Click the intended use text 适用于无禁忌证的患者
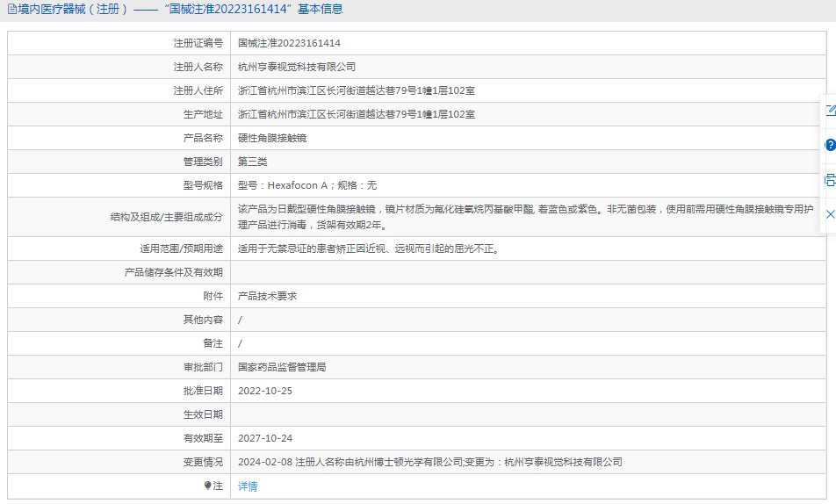836x504 pixels. point(369,248)
